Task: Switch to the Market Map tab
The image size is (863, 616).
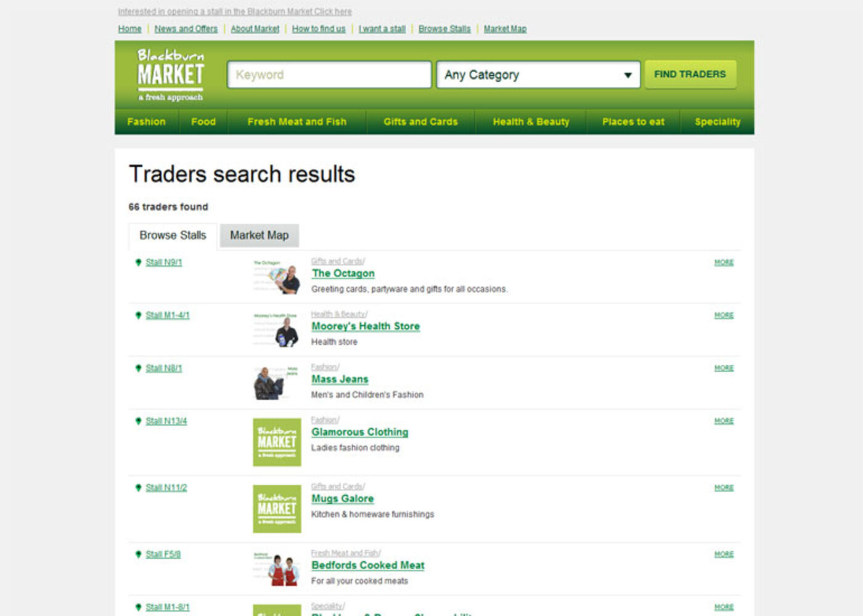Action: pyautogui.click(x=259, y=235)
